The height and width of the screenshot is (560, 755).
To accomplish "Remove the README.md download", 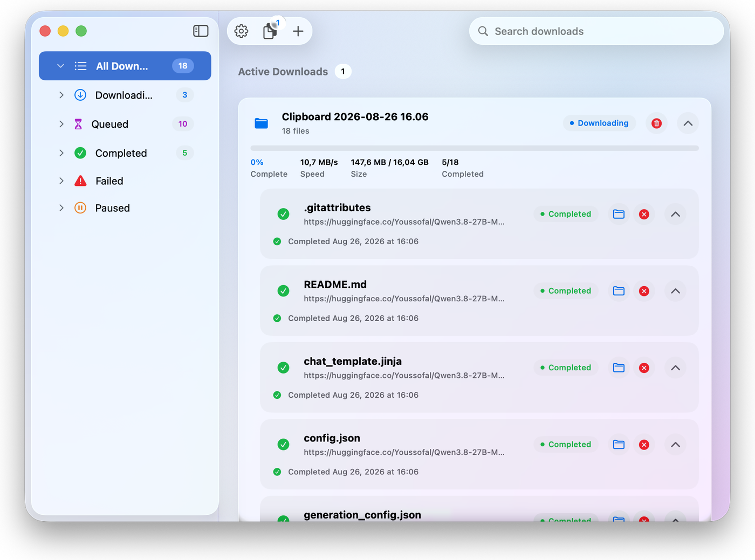I will (644, 291).
